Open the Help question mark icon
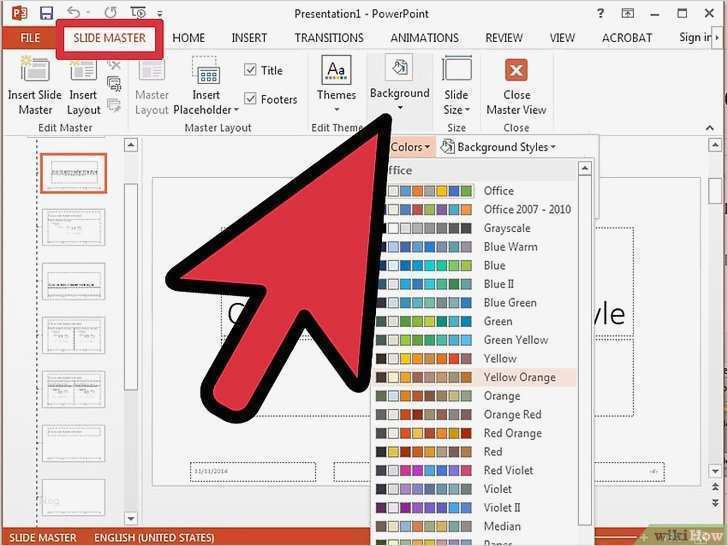This screenshot has width=728, height=546. 600,13
